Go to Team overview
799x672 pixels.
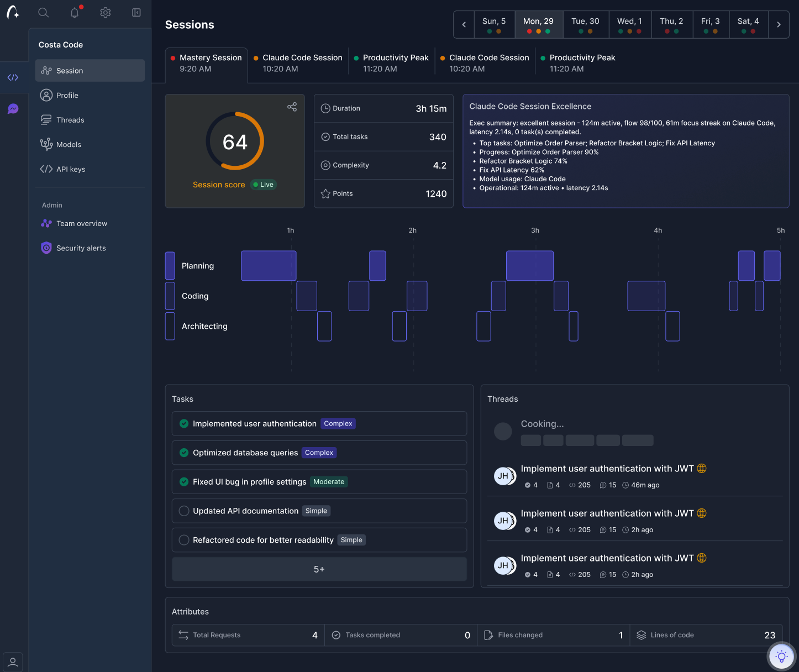pyautogui.click(x=81, y=223)
